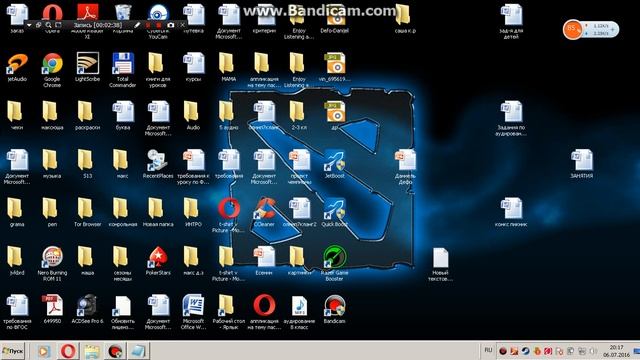Screen dimensions: 640x360
Task: Open the Пуск start menu
Action: click(12, 351)
